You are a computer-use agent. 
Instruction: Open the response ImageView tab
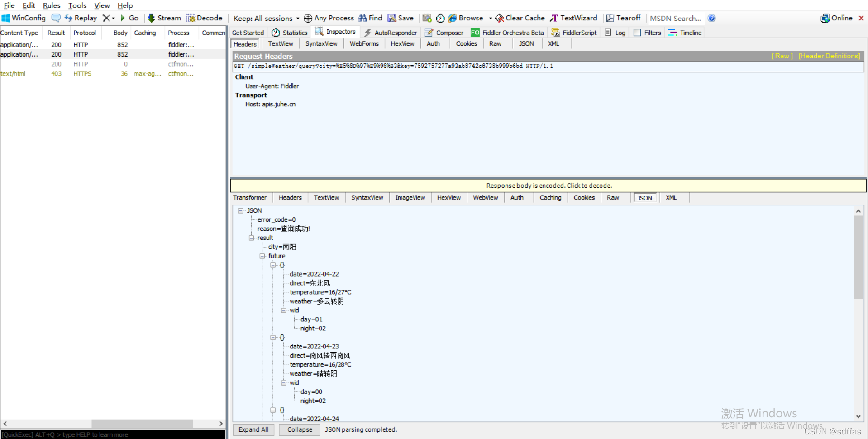410,198
